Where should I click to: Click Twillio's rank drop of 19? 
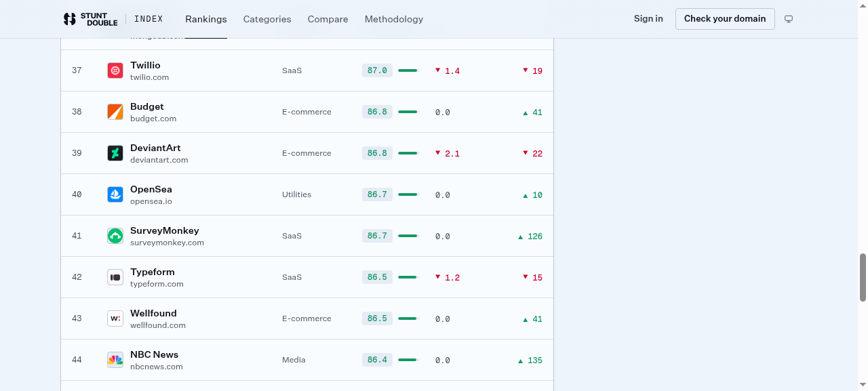pos(532,70)
